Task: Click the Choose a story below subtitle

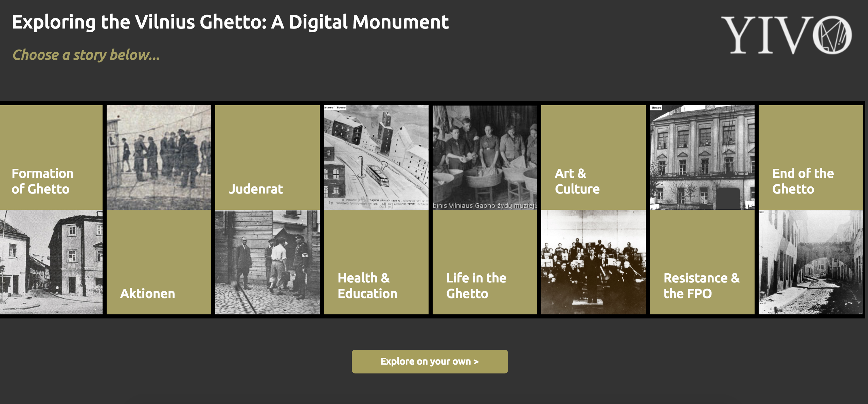Action: 86,55
